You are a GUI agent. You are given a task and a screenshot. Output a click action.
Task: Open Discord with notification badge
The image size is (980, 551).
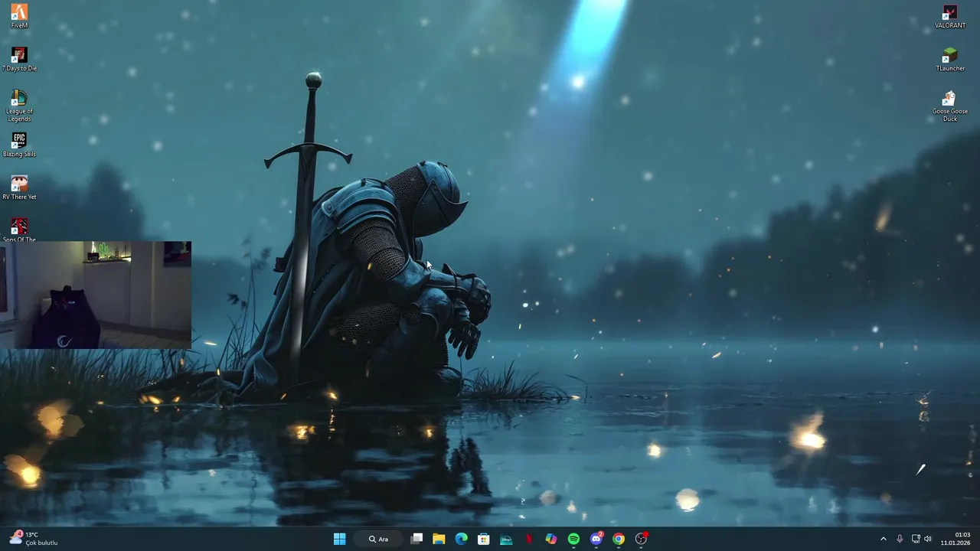click(596, 539)
